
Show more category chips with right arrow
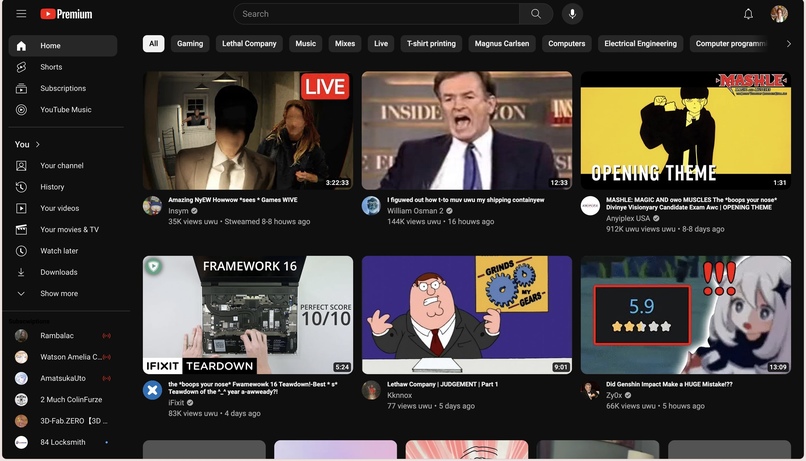(x=789, y=44)
